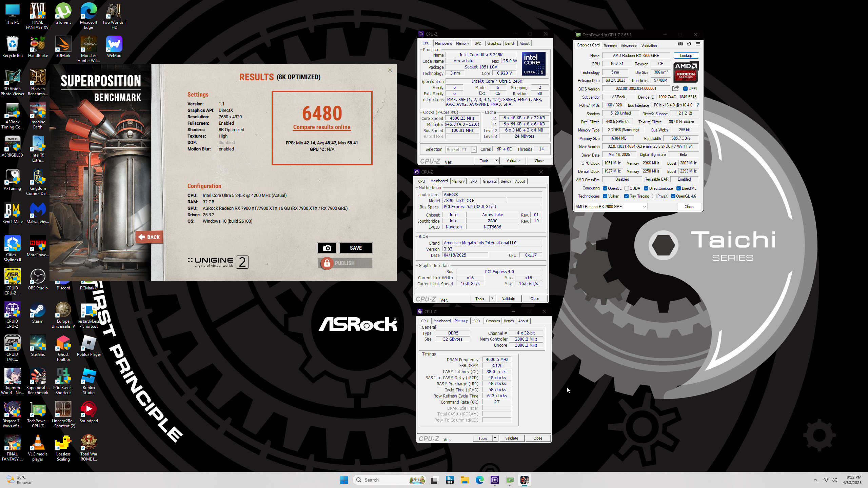Select Graphics tab in bottom CPU-Z window

point(493,321)
